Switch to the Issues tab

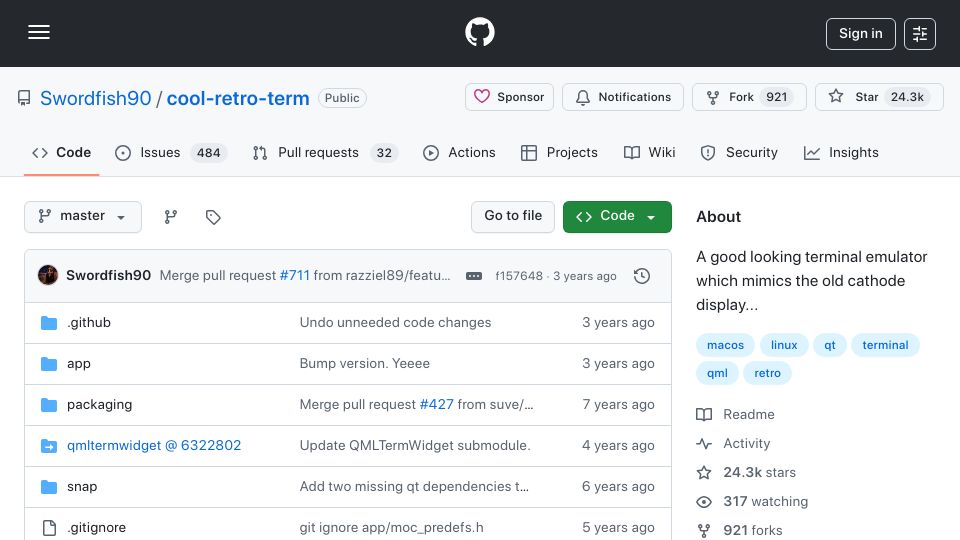tap(171, 152)
